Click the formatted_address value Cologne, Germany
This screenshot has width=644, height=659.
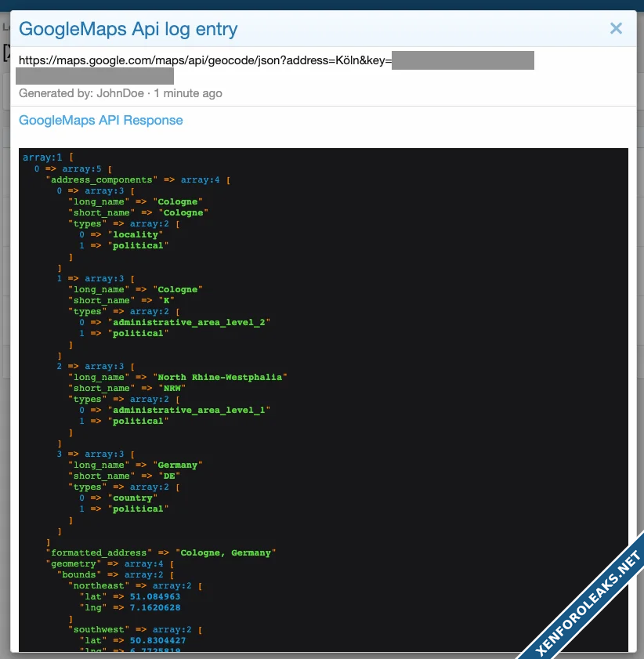(226, 552)
